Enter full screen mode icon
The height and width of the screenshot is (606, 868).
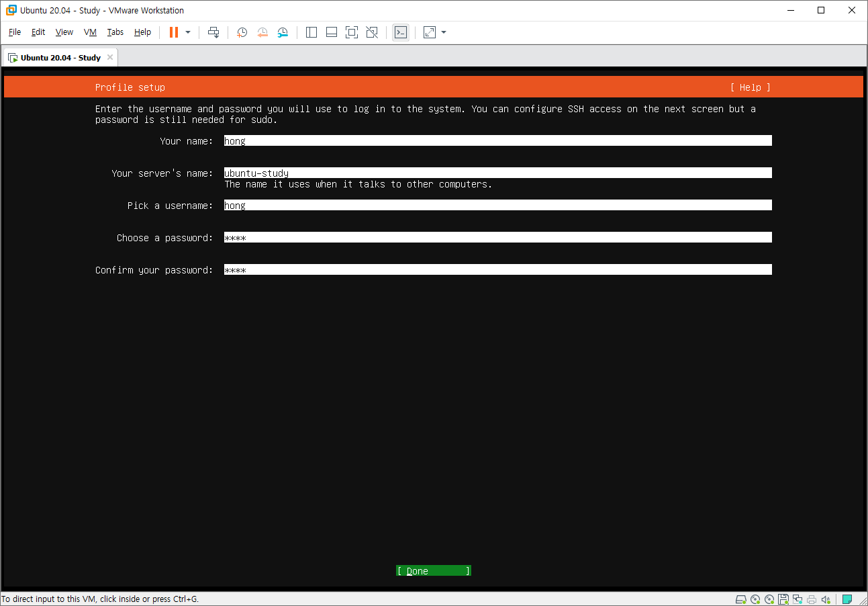pyautogui.click(x=352, y=32)
